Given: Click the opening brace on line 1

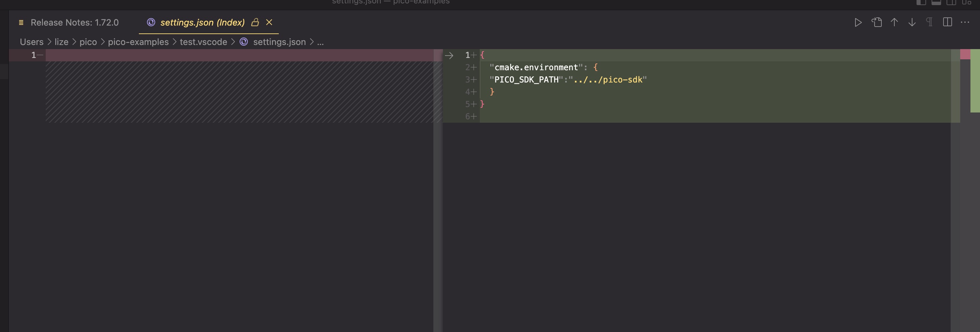Looking at the screenshot, I should (x=482, y=55).
